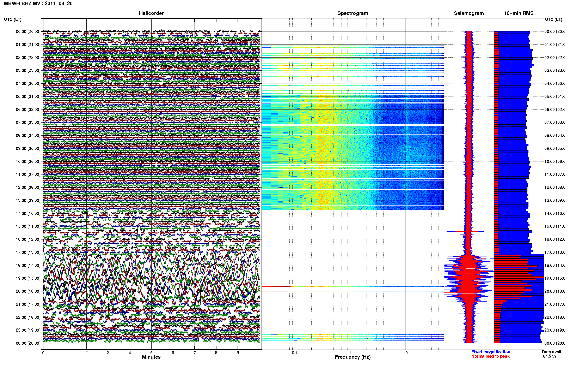Click the 'Minutes' x-axis label
The width and height of the screenshot is (588, 368).
point(151,357)
